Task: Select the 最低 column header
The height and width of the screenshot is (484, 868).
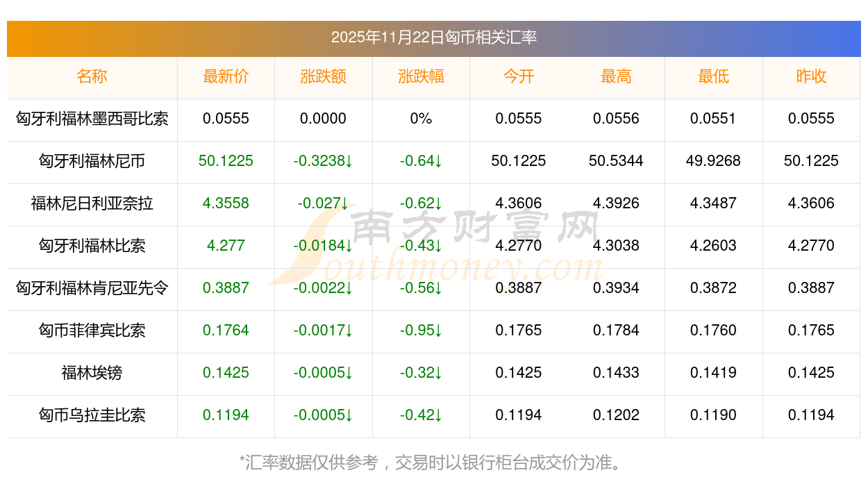Action: (x=714, y=76)
